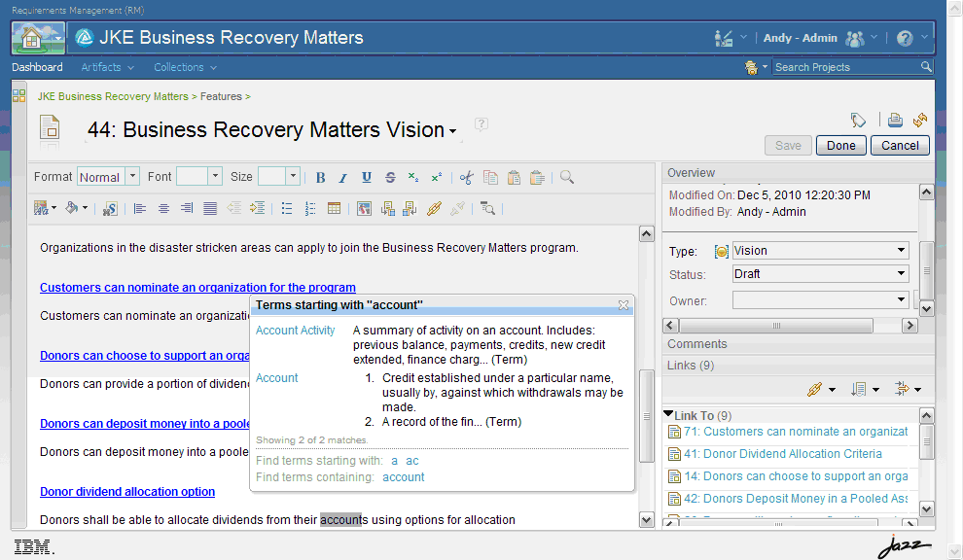Copy selection using copy icon
The height and width of the screenshot is (560, 963).
click(490, 178)
